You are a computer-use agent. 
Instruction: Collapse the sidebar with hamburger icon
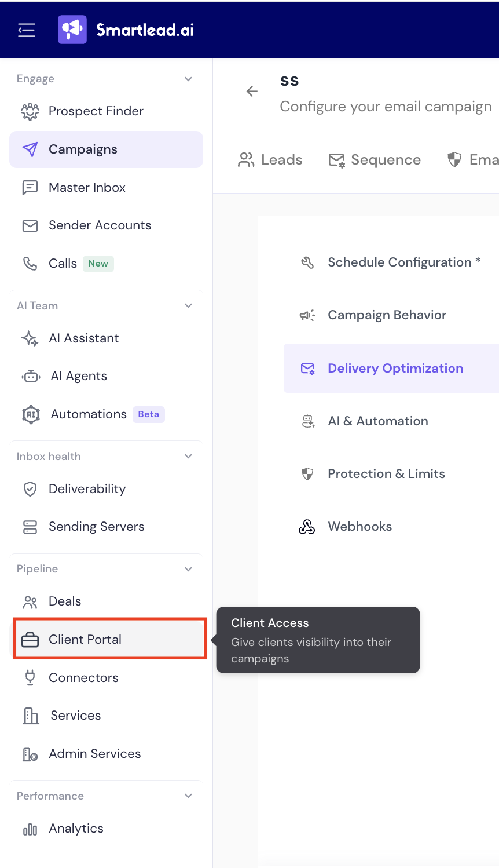(x=27, y=30)
